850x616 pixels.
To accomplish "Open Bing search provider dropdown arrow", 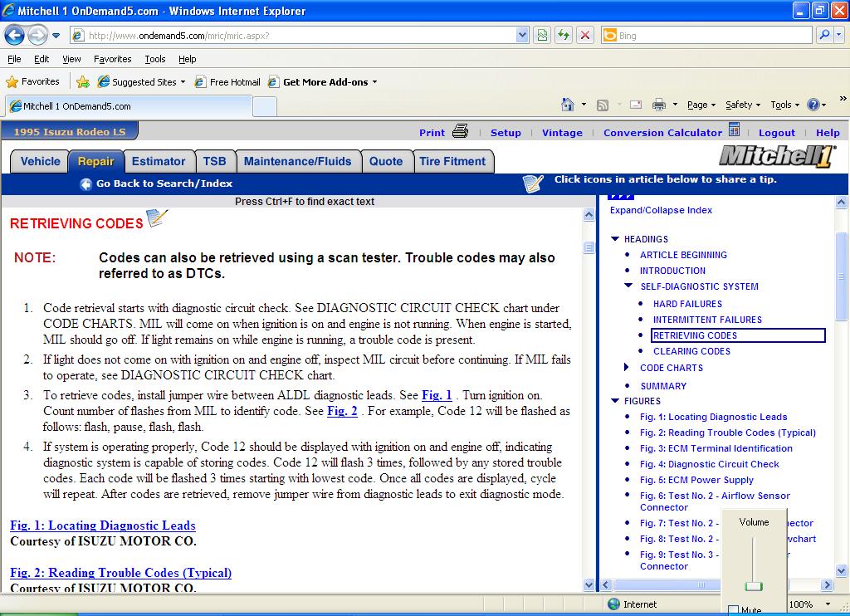I will 838,35.
